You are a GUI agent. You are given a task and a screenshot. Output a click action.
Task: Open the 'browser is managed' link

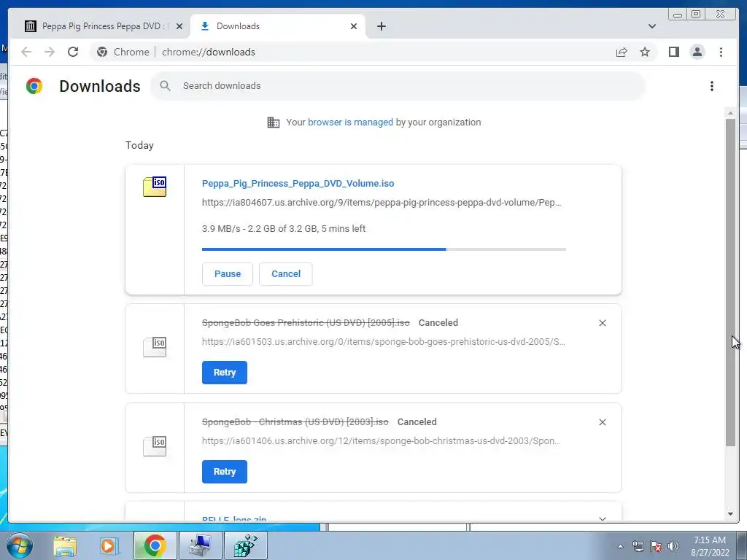[350, 122]
